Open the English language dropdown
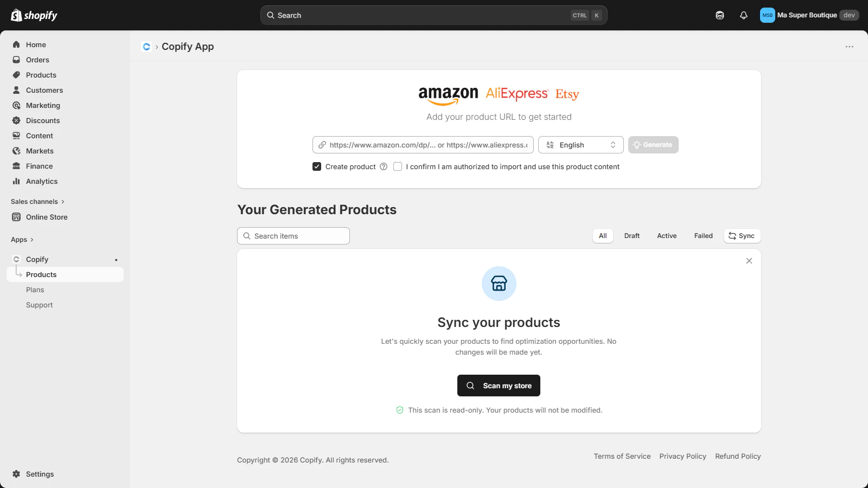The width and height of the screenshot is (868, 488). point(581,145)
